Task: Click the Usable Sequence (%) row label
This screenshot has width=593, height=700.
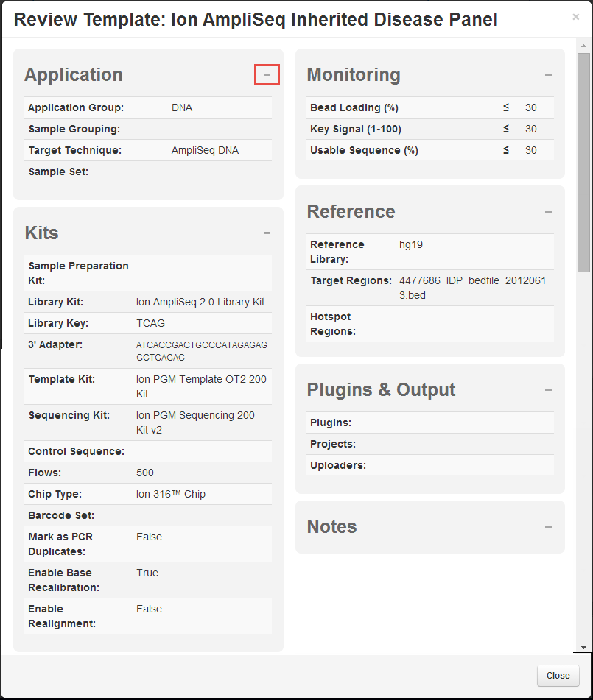Action: [x=364, y=150]
